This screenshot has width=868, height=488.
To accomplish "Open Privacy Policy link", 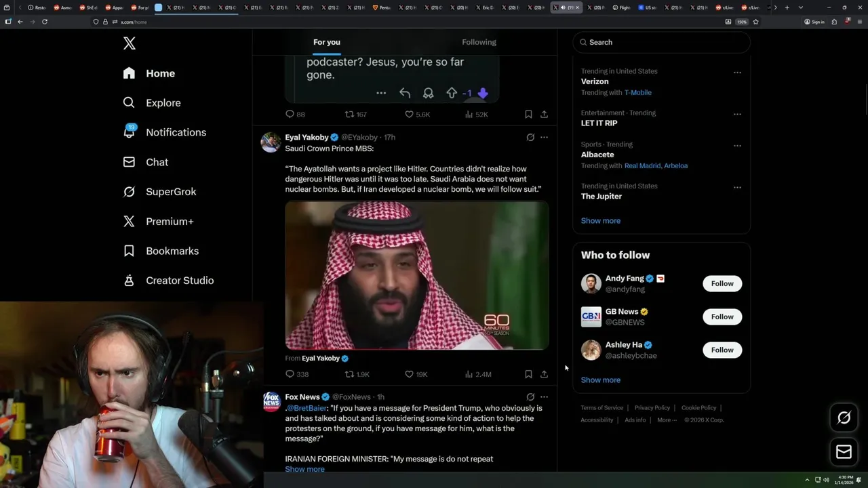I will [652, 408].
